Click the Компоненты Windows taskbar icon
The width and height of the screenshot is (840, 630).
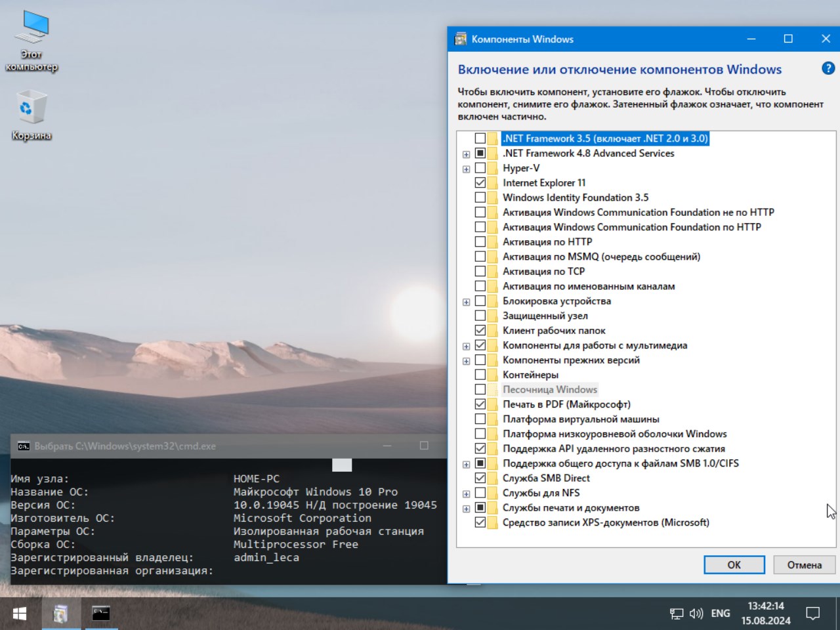point(60,614)
